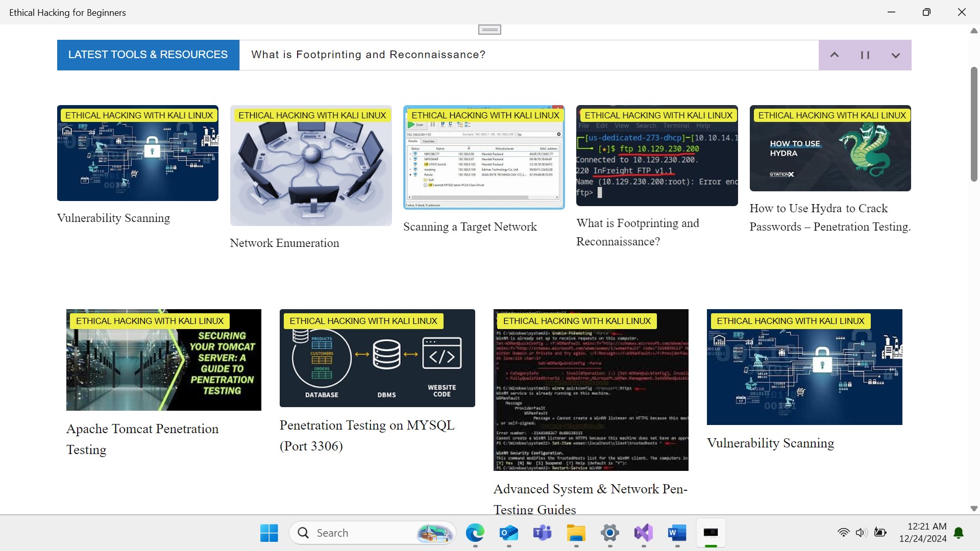Open Outlook from the taskbar
The image size is (980, 551).
(x=508, y=533)
